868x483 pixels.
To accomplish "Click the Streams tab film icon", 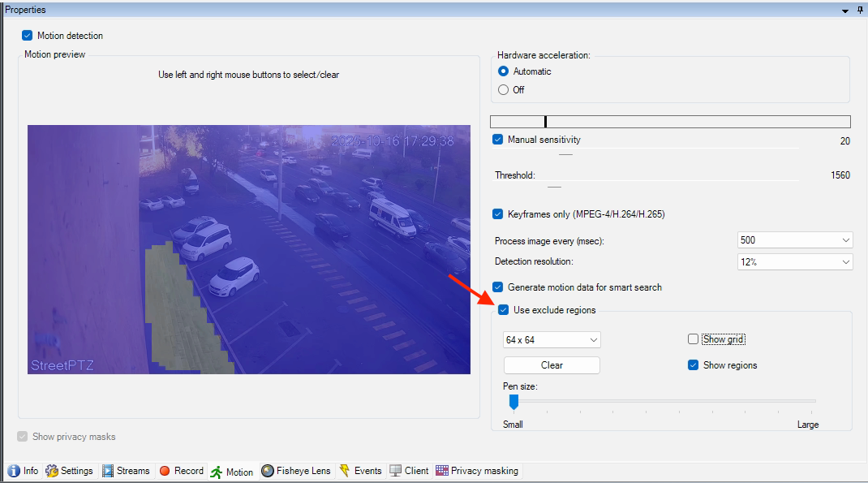I will (108, 471).
